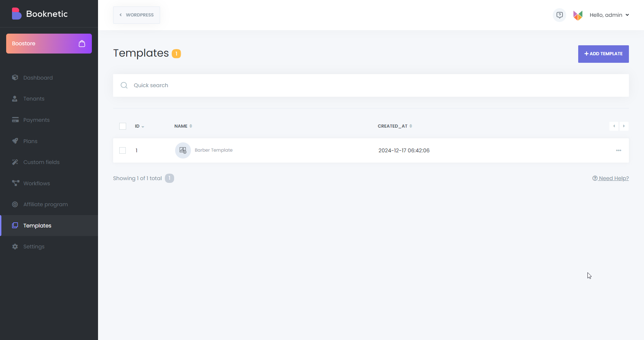Click the Barber Template name
Image resolution: width=644 pixels, height=340 pixels.
point(214,150)
